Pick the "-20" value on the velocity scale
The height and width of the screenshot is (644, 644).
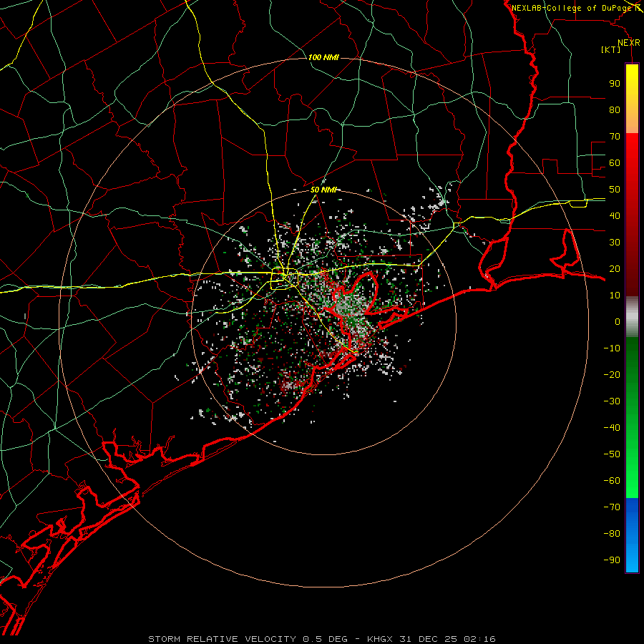(612, 374)
